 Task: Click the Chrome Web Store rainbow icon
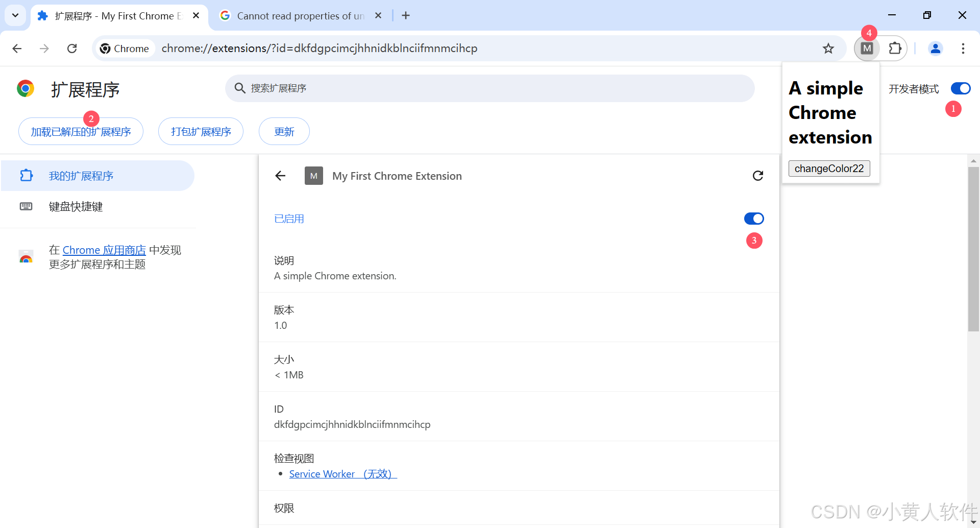click(26, 257)
